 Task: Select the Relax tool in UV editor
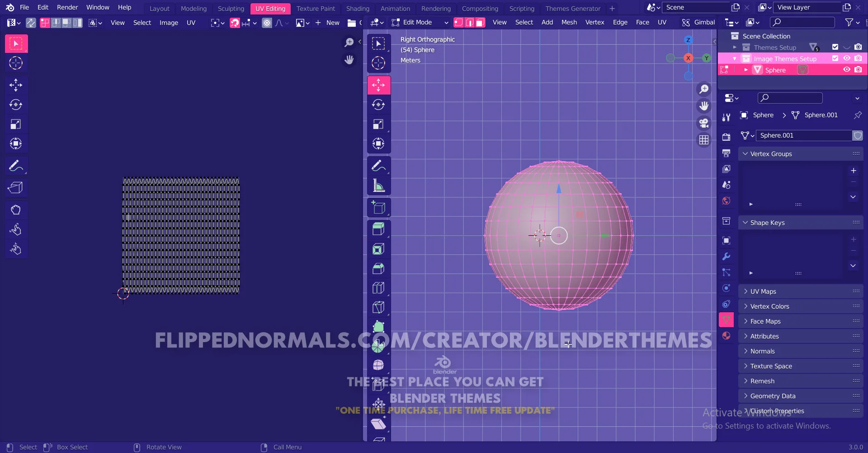click(16, 229)
